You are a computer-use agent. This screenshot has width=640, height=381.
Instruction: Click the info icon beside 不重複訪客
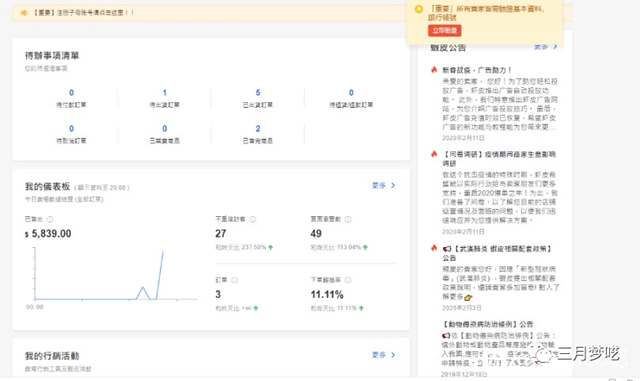253,219
